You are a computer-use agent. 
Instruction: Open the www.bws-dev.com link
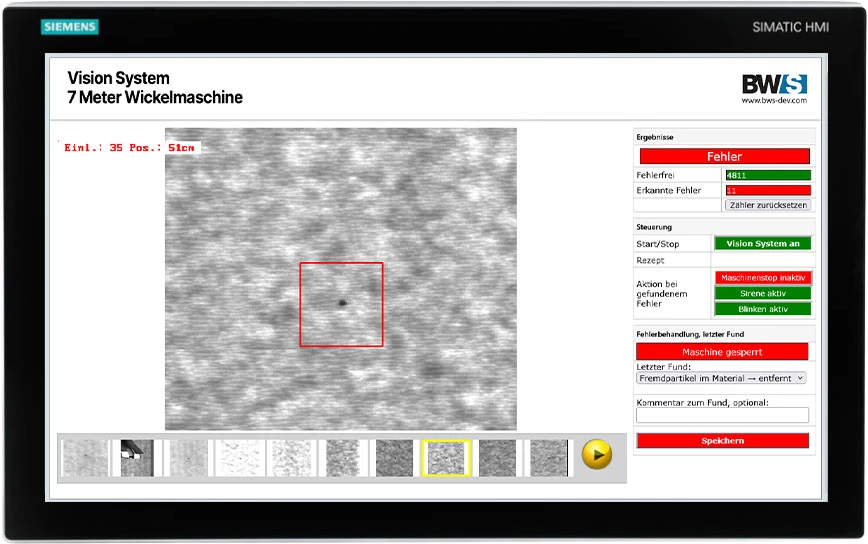pyautogui.click(x=774, y=100)
